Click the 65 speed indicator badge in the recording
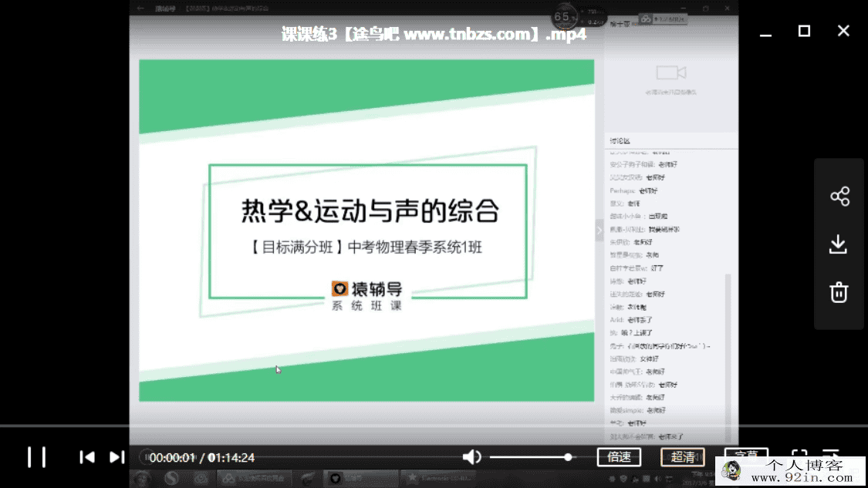Screen dimensions: 868x488 click(x=563, y=17)
